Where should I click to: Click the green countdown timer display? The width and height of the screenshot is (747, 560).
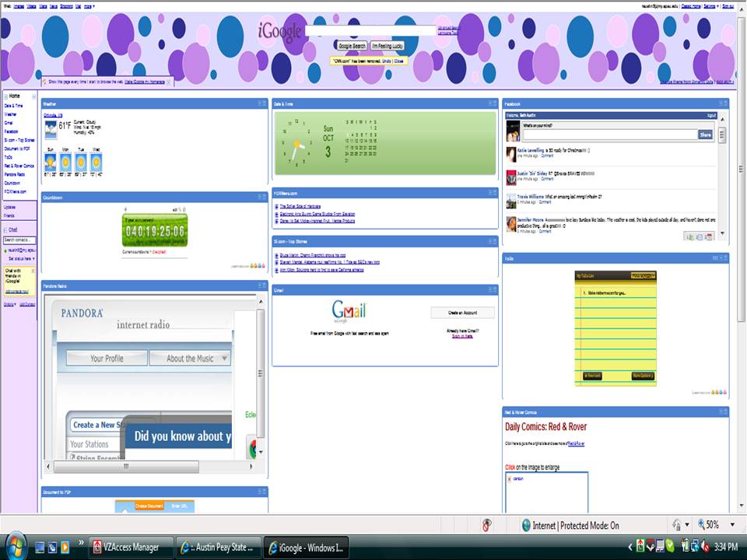[x=155, y=230]
